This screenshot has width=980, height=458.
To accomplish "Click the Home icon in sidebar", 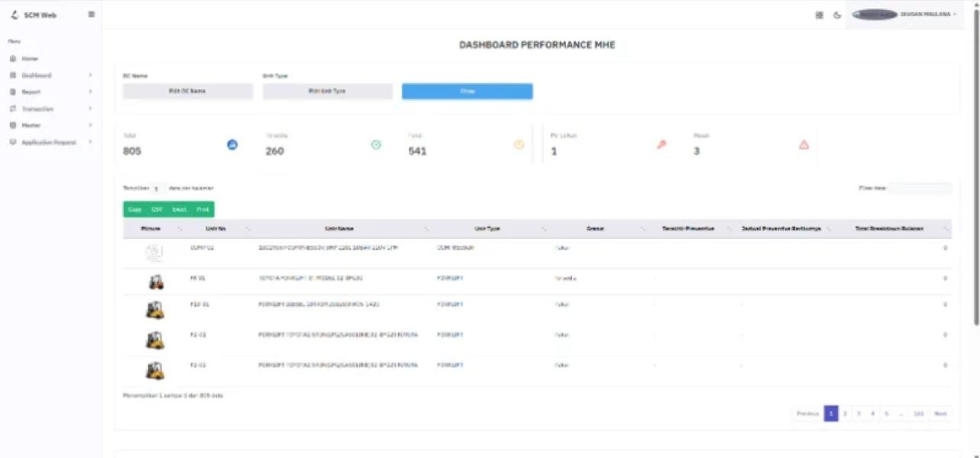I will (x=13, y=59).
